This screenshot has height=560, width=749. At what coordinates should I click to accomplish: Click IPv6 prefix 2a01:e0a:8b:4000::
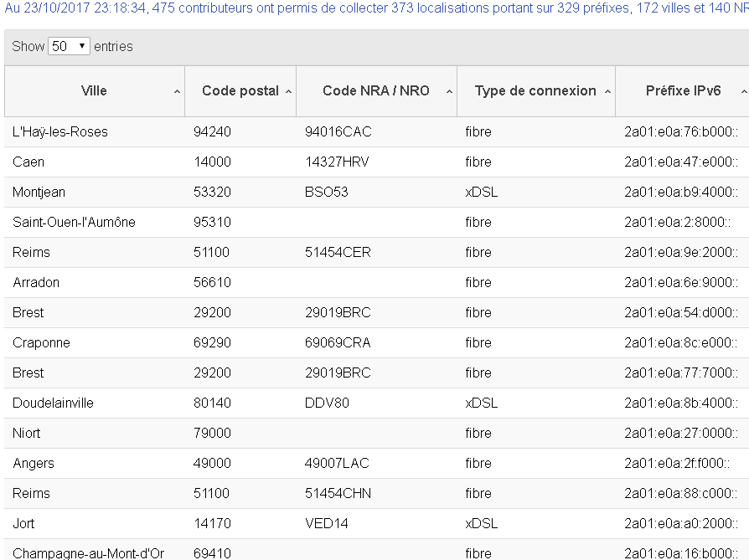click(681, 403)
